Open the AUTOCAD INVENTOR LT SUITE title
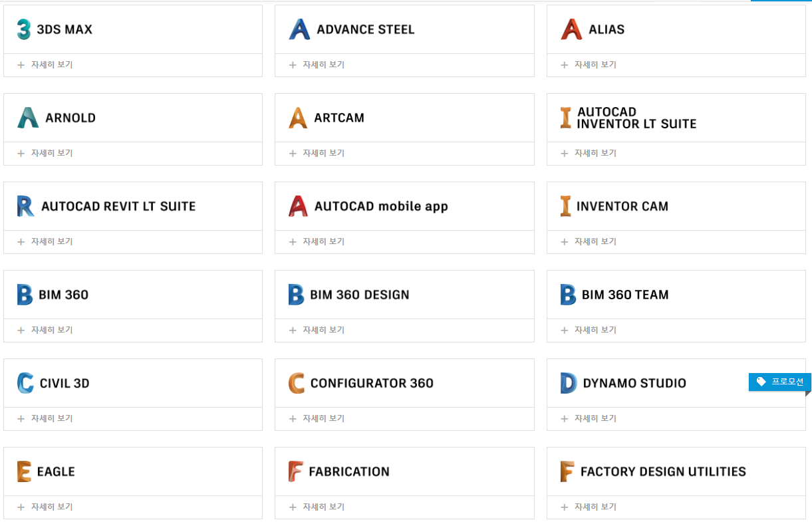 [636, 118]
